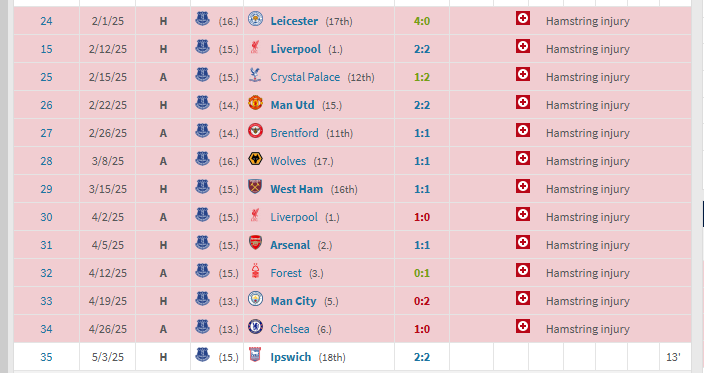This screenshot has height=373, width=704.
Task: Click Brentford crest icon
Action: (255, 131)
